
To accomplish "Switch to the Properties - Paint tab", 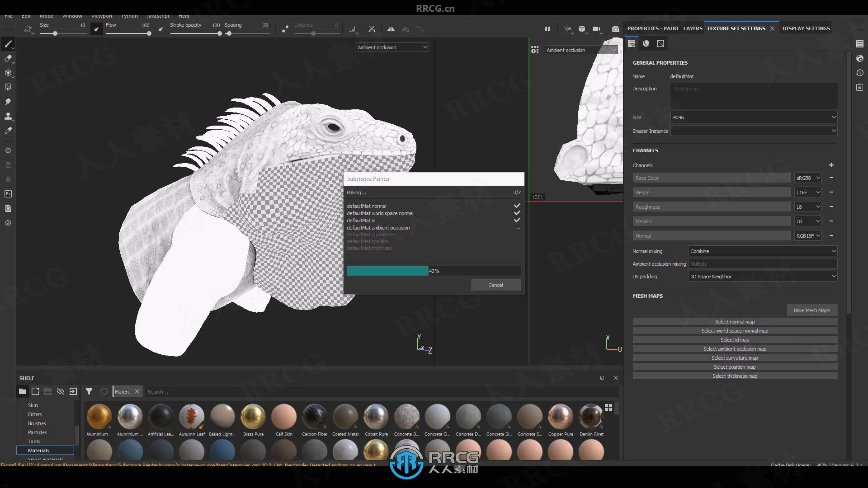I will (x=653, y=28).
